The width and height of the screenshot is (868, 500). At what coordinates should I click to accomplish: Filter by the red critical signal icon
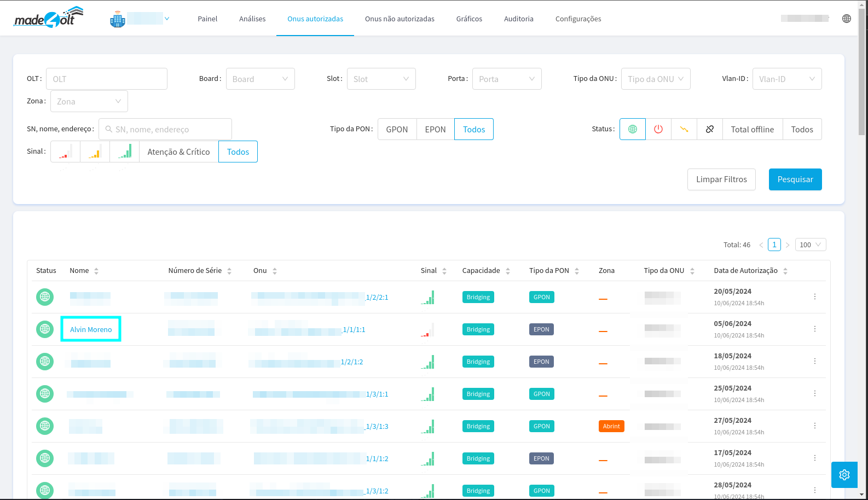(x=65, y=152)
